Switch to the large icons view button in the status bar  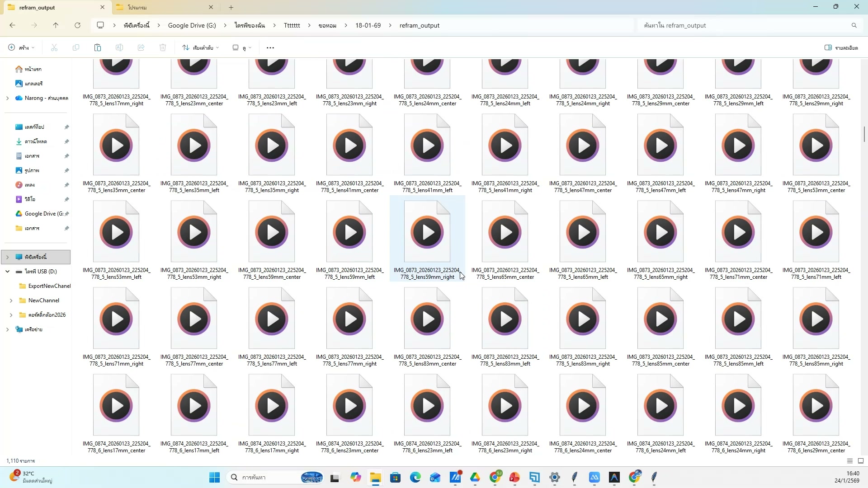pyautogui.click(x=861, y=461)
